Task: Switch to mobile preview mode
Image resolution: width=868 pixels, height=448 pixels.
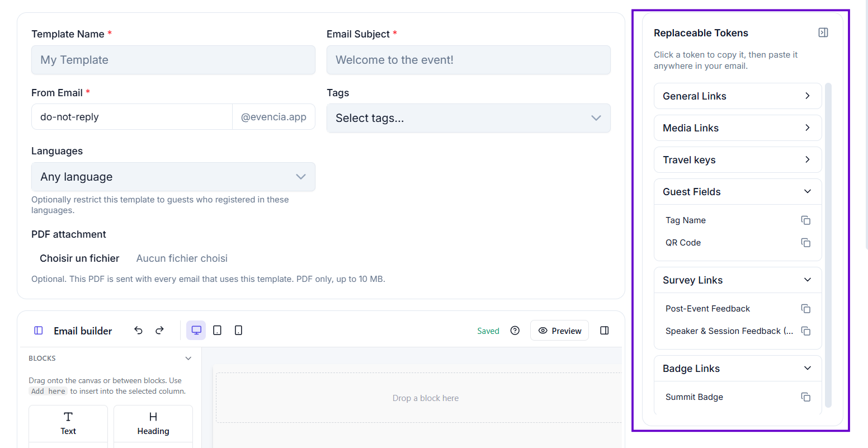Action: [239, 331]
